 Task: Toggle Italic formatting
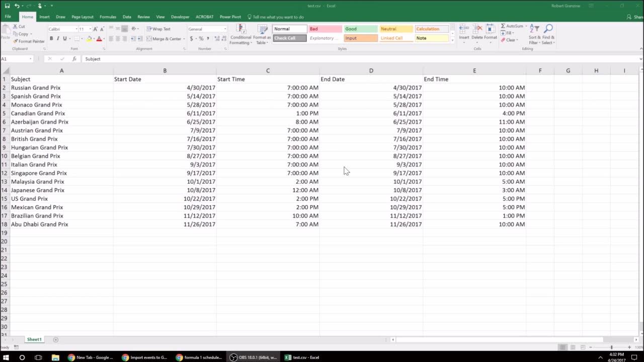click(58, 39)
